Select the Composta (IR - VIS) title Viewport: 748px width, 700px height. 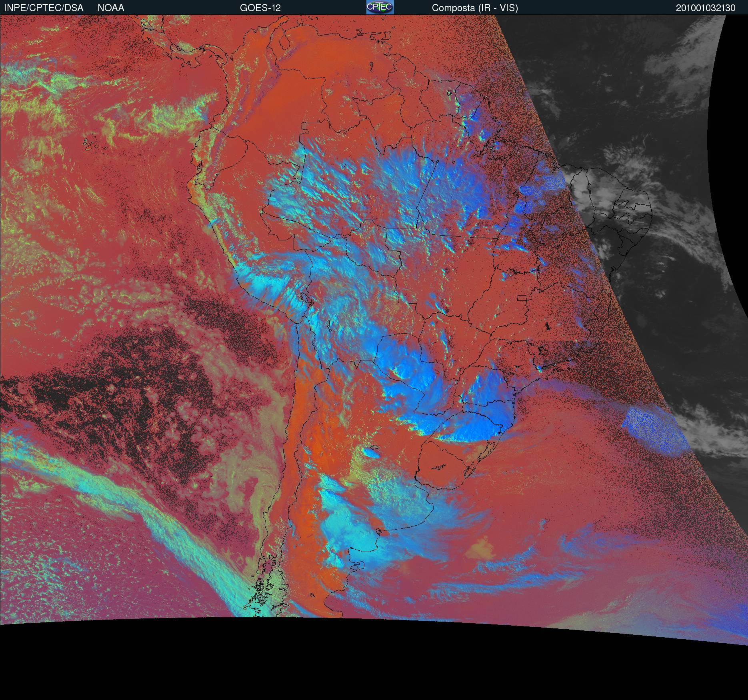475,8
